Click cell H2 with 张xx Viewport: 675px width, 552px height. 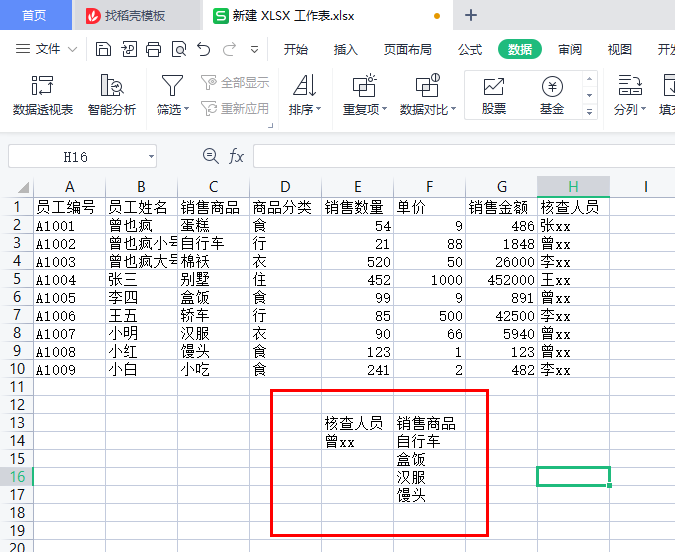(573, 226)
